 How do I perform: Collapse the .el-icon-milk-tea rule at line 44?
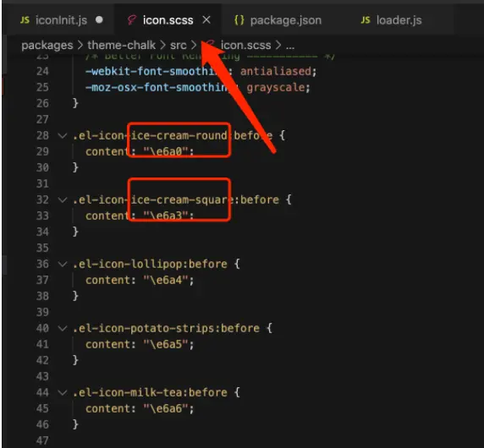[63, 392]
